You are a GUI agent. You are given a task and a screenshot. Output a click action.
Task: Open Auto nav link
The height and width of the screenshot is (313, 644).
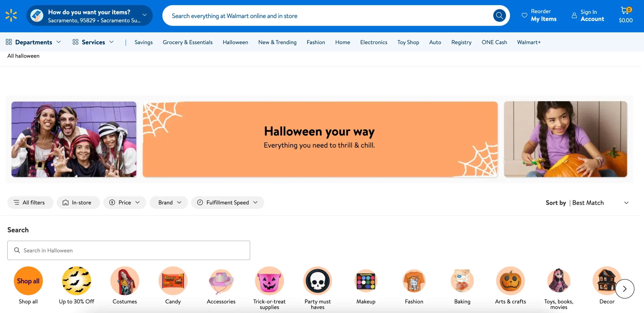point(435,42)
